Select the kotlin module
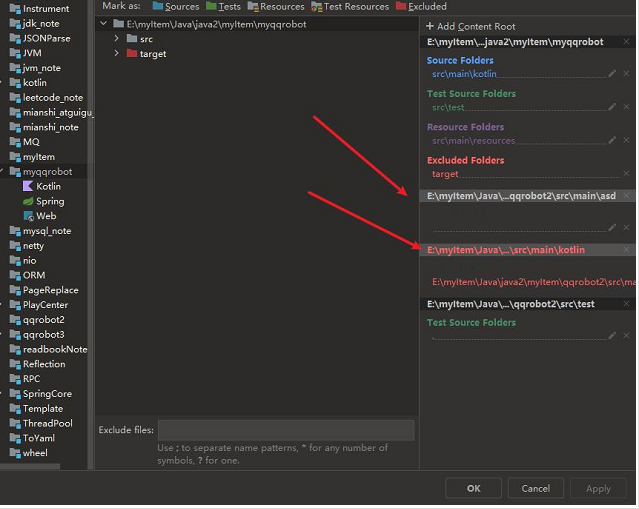 [28, 83]
